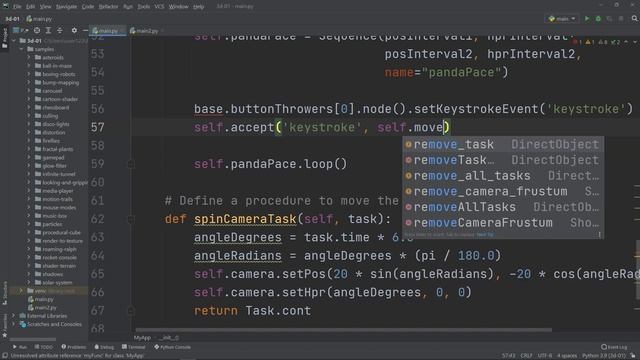The width and height of the screenshot is (640, 360).
Task: Open the Tools menu
Action: tap(143, 7)
